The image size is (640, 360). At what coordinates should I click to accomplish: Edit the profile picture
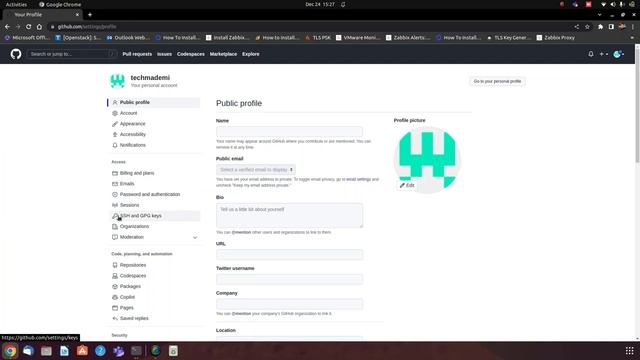click(407, 185)
